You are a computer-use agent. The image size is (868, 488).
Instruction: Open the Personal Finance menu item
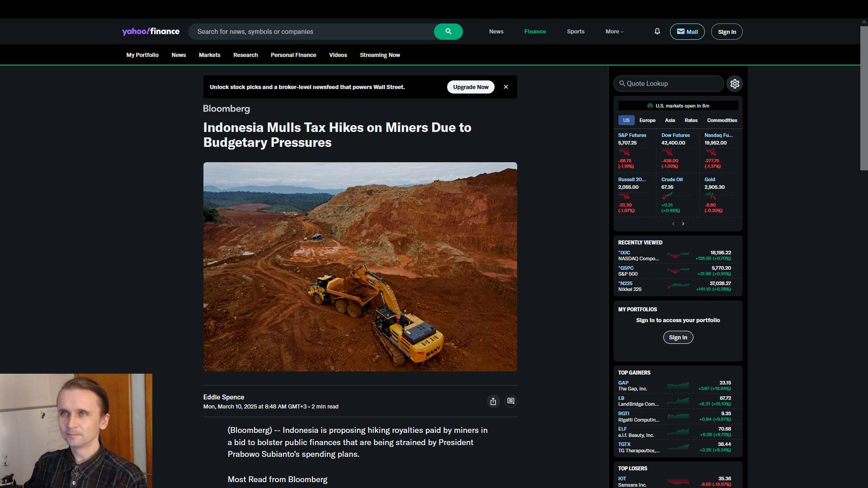coord(293,55)
